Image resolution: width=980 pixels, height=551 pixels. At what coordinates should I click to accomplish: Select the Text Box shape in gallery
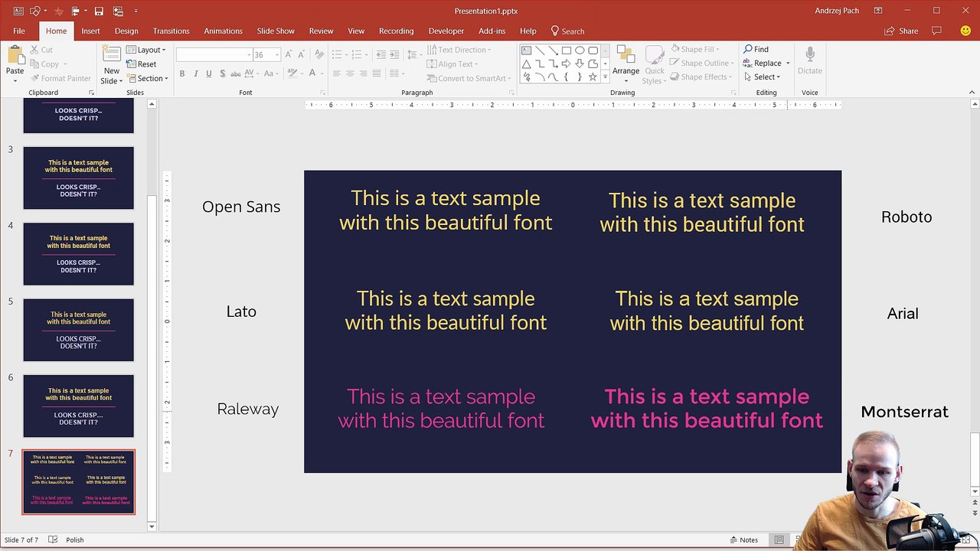(x=527, y=51)
